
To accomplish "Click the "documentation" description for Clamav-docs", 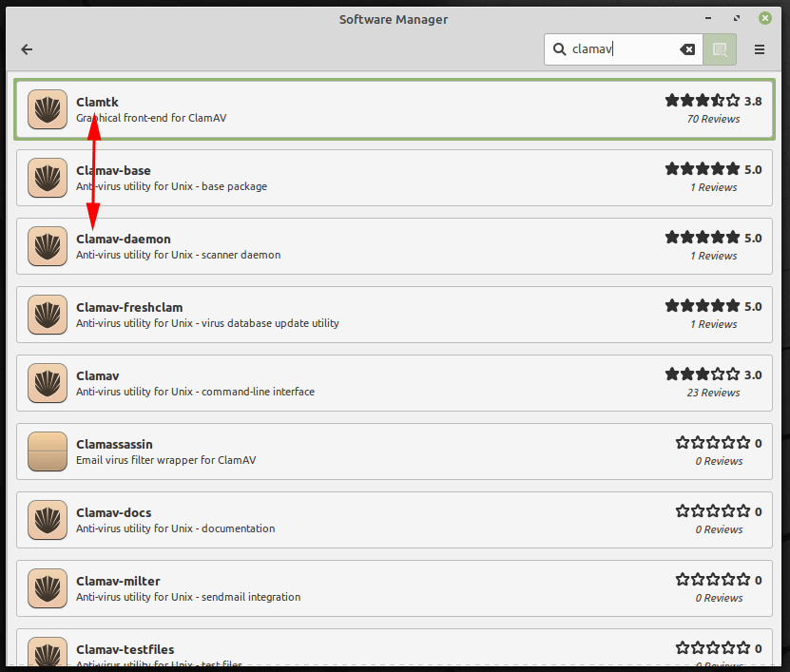I will [239, 529].
